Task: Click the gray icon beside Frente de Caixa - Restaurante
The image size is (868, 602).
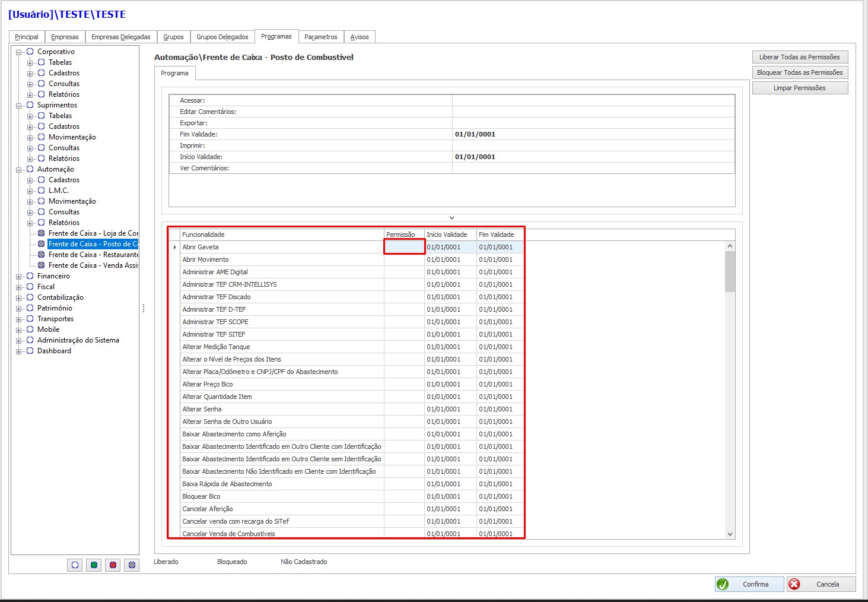Action: coord(42,255)
